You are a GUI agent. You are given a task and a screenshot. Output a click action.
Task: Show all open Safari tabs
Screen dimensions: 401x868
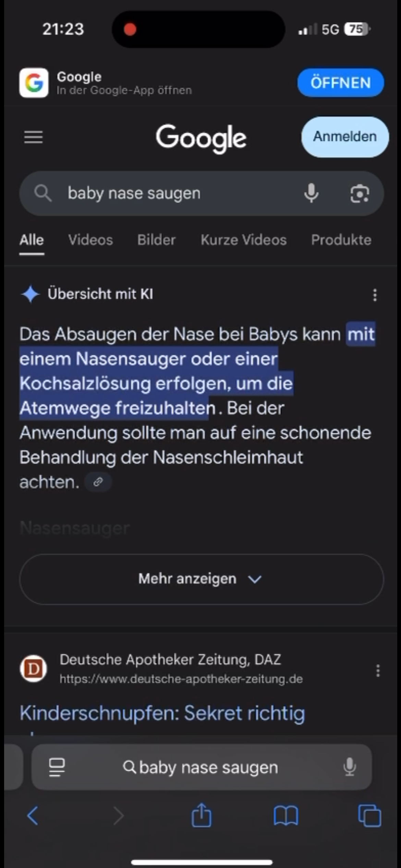tap(369, 816)
